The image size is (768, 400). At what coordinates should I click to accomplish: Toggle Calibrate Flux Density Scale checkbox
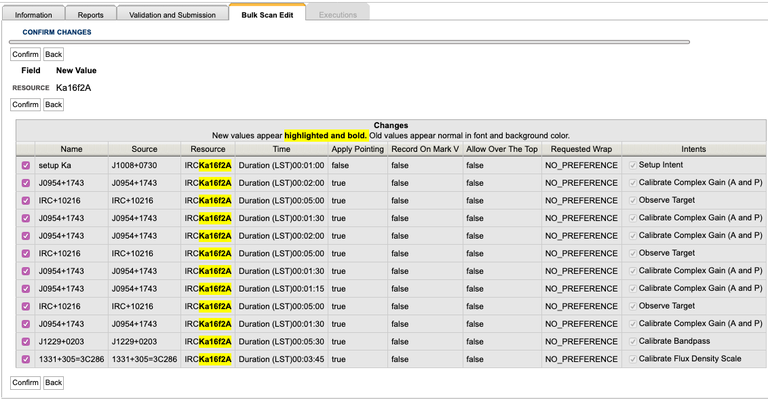tap(631, 359)
